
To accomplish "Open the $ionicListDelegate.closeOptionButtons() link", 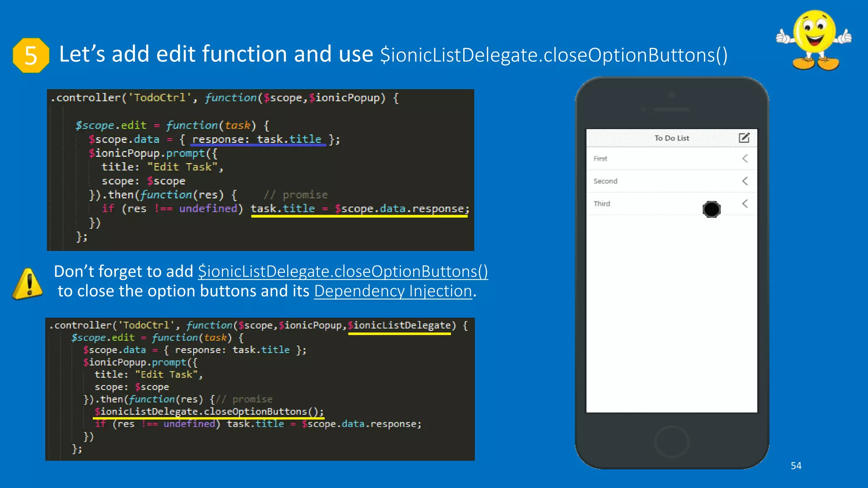I will click(x=343, y=272).
